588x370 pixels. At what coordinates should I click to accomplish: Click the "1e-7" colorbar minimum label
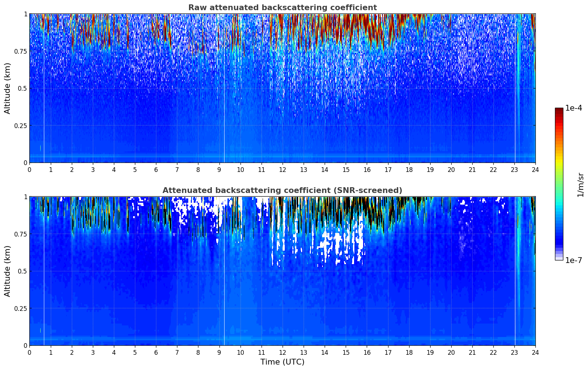tap(573, 260)
